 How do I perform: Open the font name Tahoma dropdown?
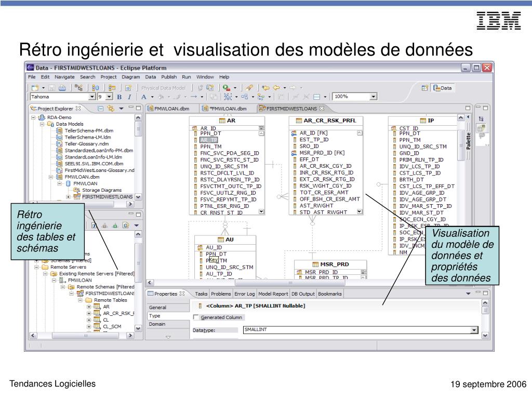(92, 97)
